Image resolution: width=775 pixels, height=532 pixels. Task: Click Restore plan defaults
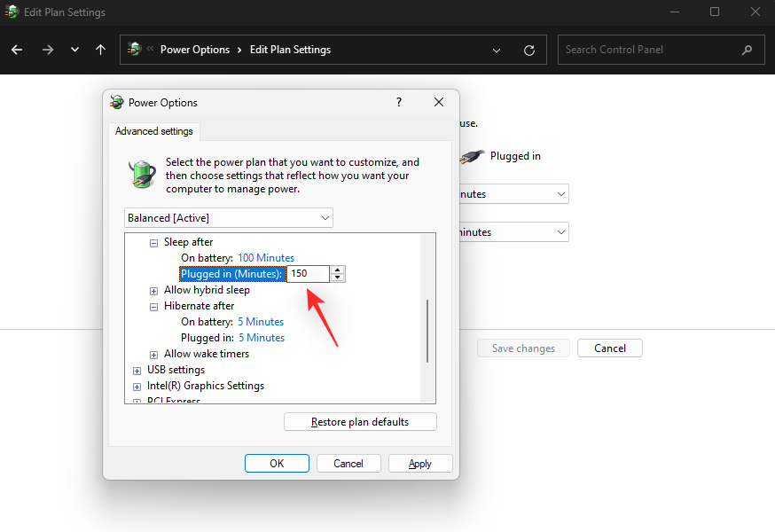click(360, 422)
